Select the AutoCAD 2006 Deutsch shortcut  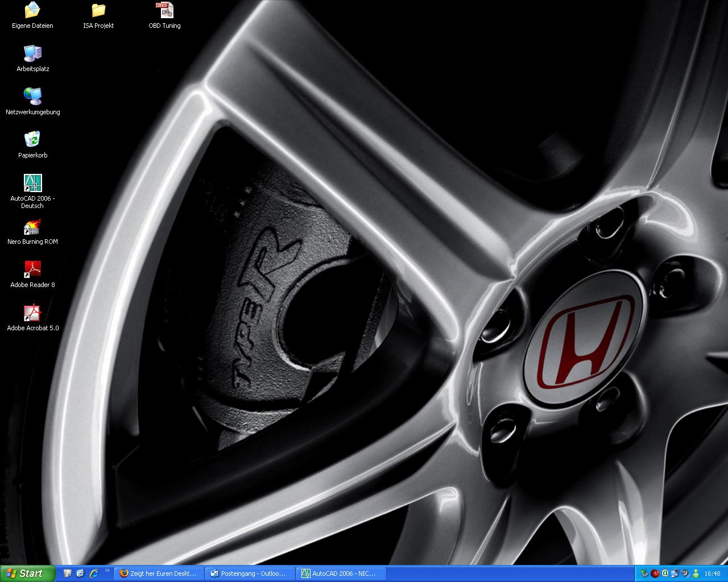[32, 192]
